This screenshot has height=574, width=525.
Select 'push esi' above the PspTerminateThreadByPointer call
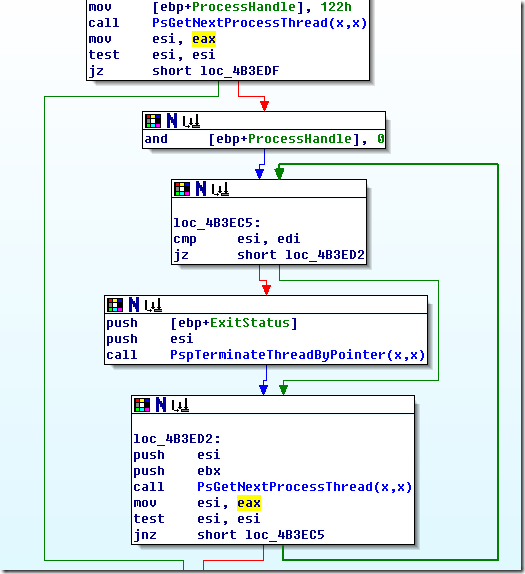(x=149, y=339)
